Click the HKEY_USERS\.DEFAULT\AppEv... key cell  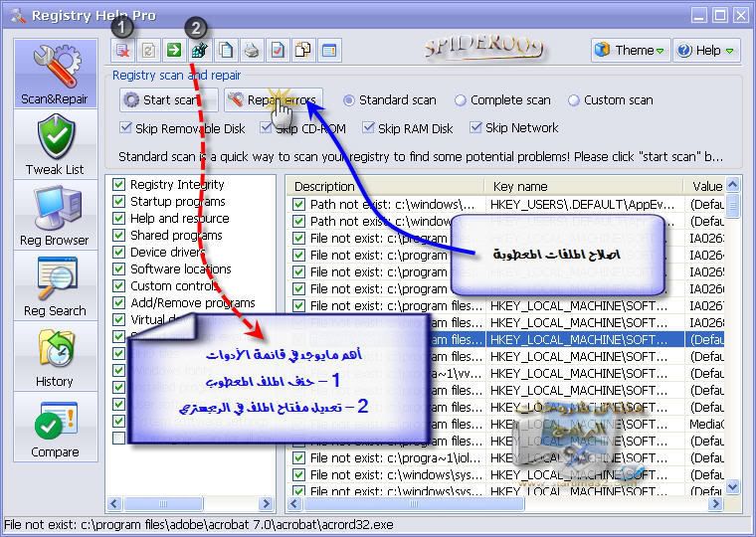583,205
